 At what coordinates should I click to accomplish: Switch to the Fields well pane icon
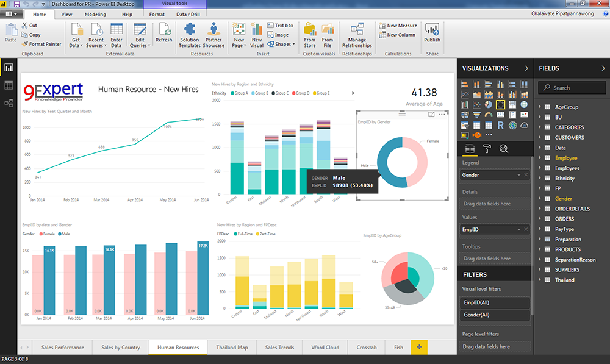coord(470,149)
